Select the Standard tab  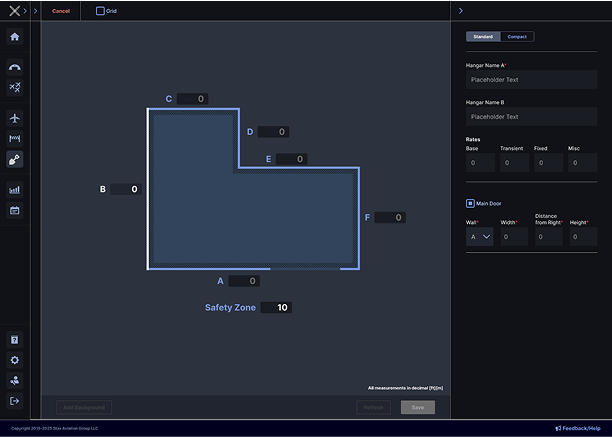(x=483, y=37)
